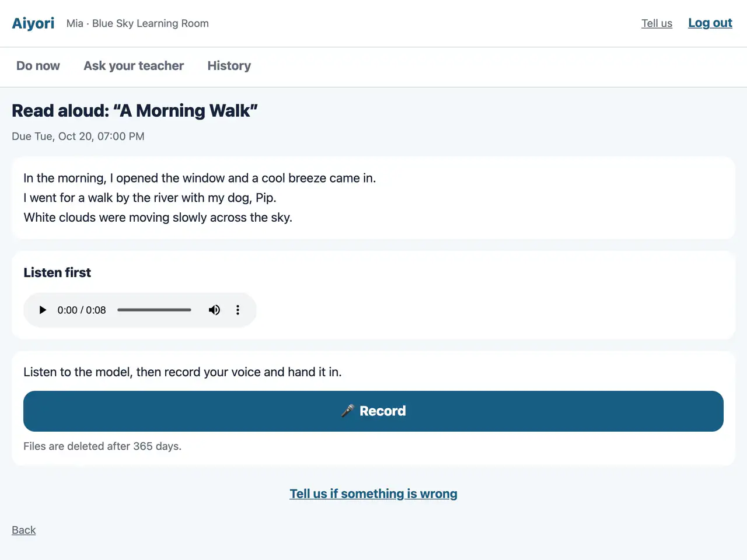Click the audio time 0:00 / 0:08
The width and height of the screenshot is (747, 560).
click(x=82, y=310)
